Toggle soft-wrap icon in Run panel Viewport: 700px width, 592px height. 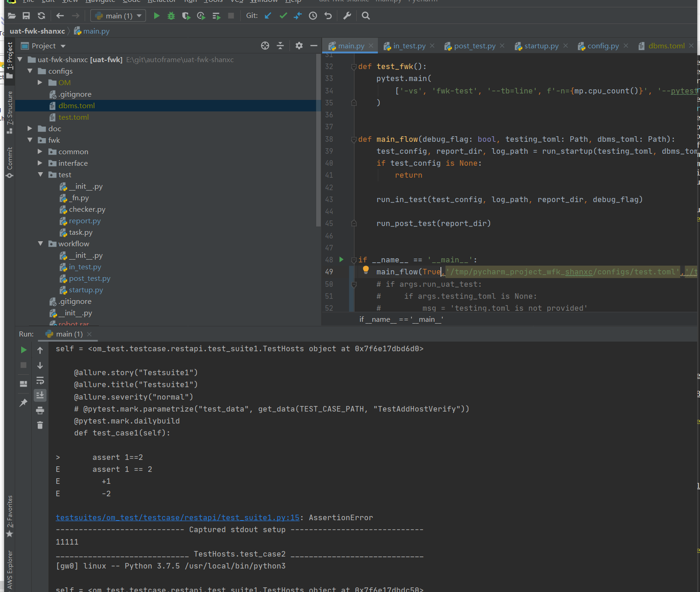click(x=40, y=380)
